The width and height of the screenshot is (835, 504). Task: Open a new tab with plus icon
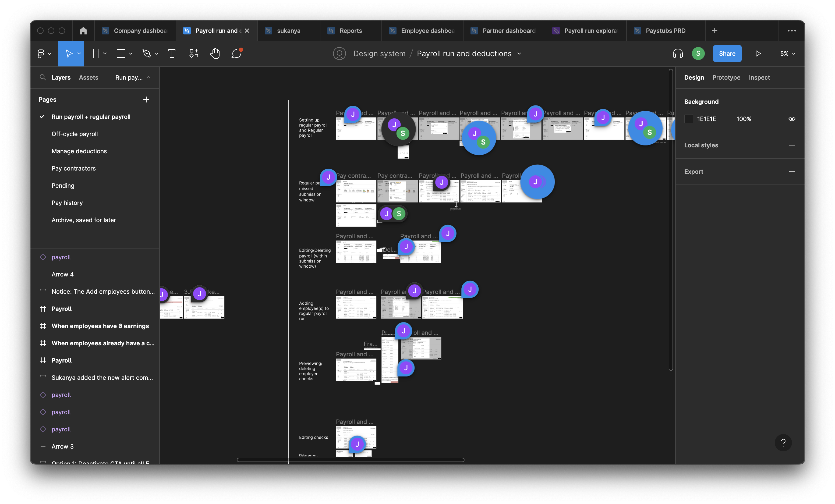pos(715,31)
